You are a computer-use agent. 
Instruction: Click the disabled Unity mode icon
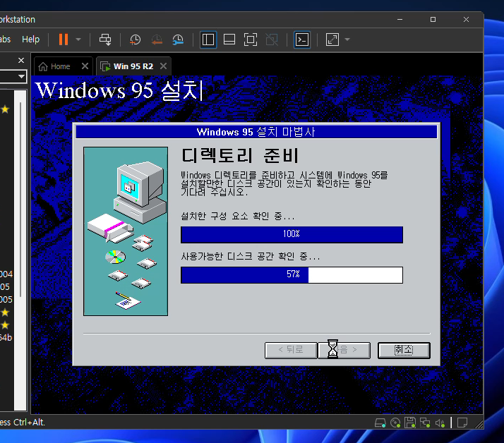pyautogui.click(x=272, y=40)
